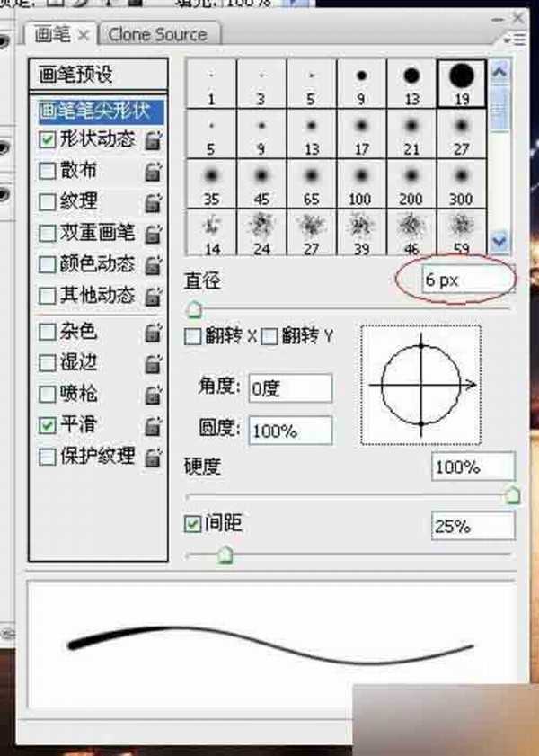The height and width of the screenshot is (756, 539).
Task: Enable the 喷枪 checkbox
Action: coord(48,395)
